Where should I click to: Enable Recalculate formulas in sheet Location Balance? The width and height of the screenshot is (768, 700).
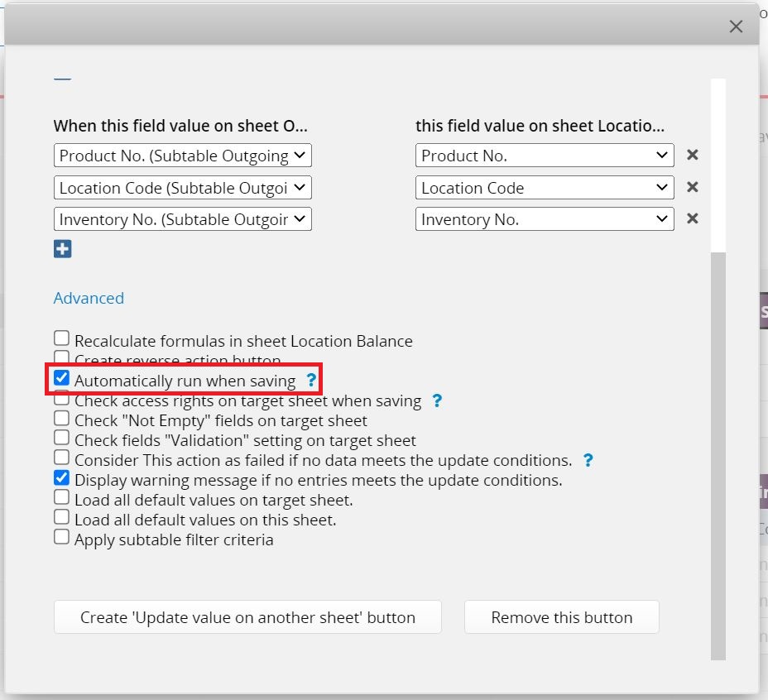tap(62, 338)
